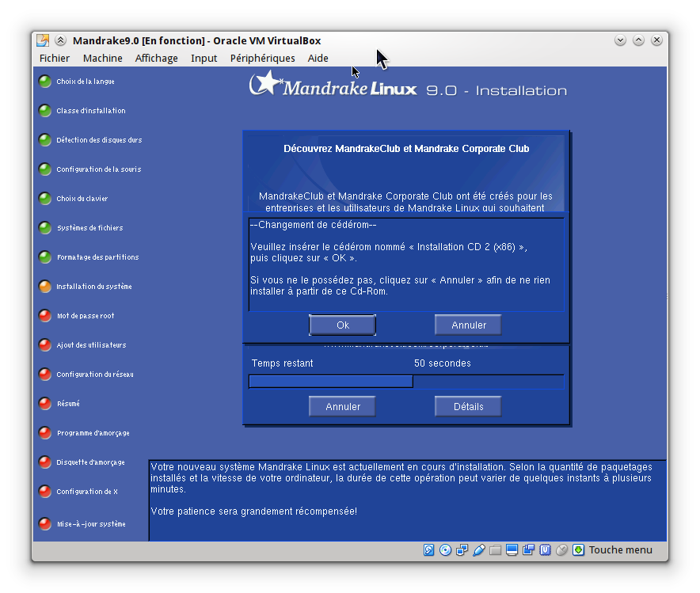700x593 pixels.
Task: Click the status light next to Classe d'installation
Action: [45, 111]
